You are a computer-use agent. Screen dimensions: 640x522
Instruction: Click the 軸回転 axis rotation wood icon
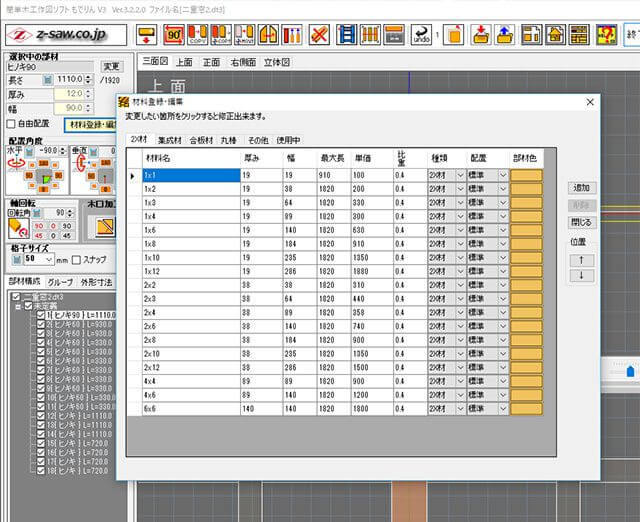(18, 228)
